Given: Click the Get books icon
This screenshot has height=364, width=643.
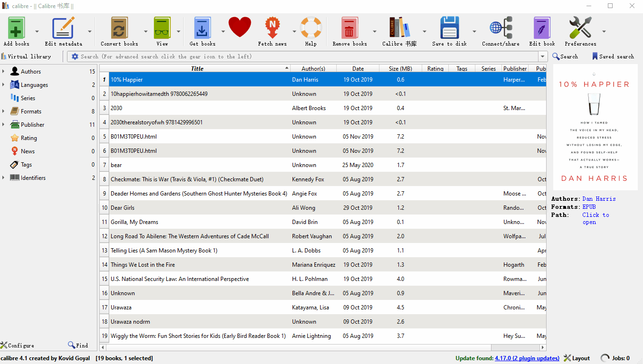Looking at the screenshot, I should pos(202,28).
